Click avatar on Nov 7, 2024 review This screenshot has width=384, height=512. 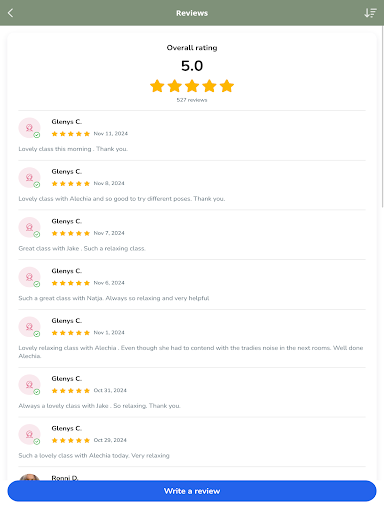tap(29, 227)
